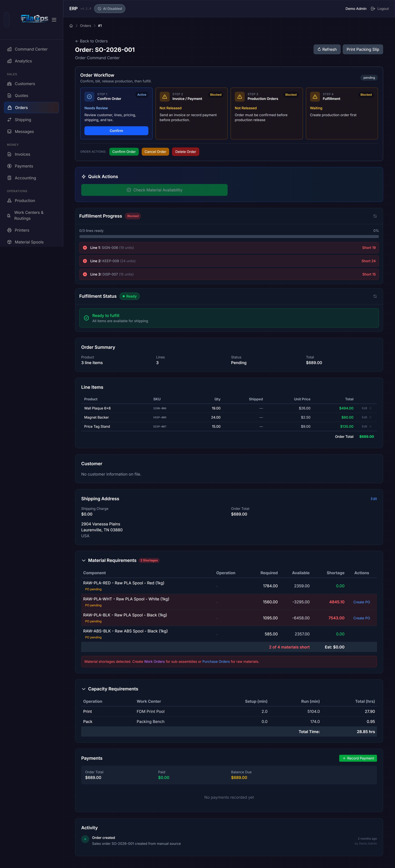395x868 pixels.
Task: Create PO for RAW-PLA-WHT
Action: coord(362,602)
